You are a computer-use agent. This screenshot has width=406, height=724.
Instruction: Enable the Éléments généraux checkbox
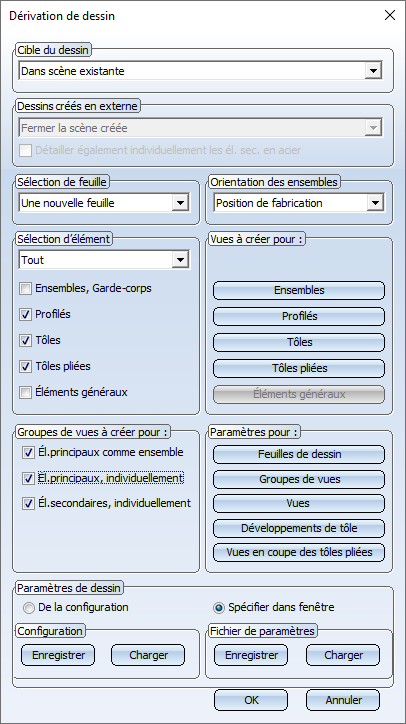[25, 393]
